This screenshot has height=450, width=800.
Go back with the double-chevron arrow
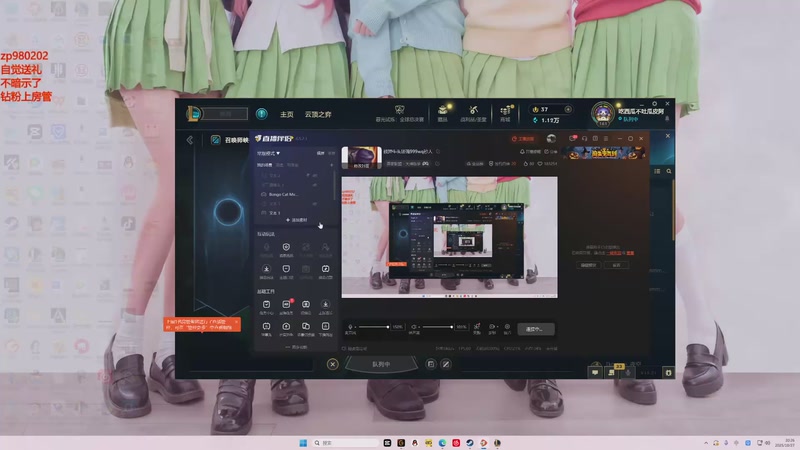click(x=190, y=139)
